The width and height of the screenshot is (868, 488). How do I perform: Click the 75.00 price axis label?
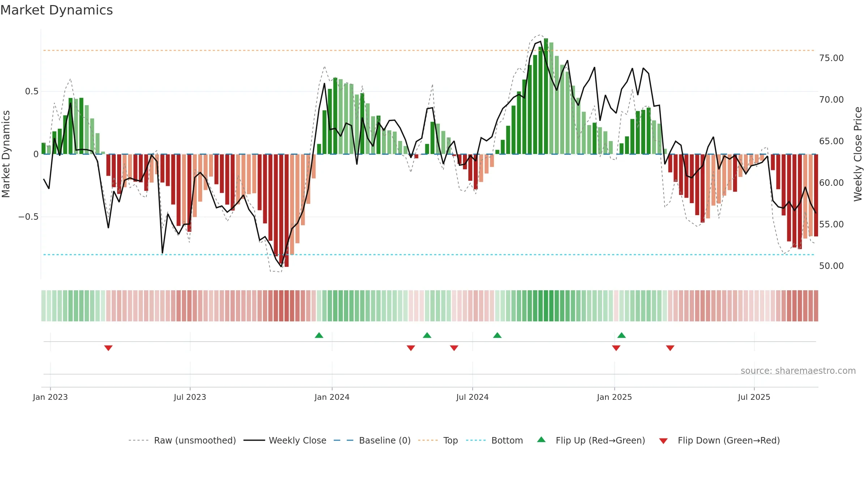click(831, 58)
